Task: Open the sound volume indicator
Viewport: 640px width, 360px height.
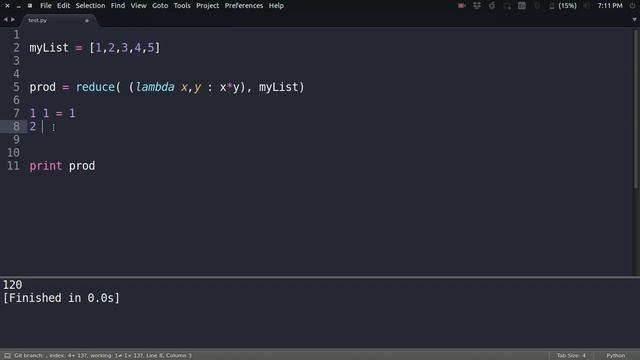Action: [586, 6]
